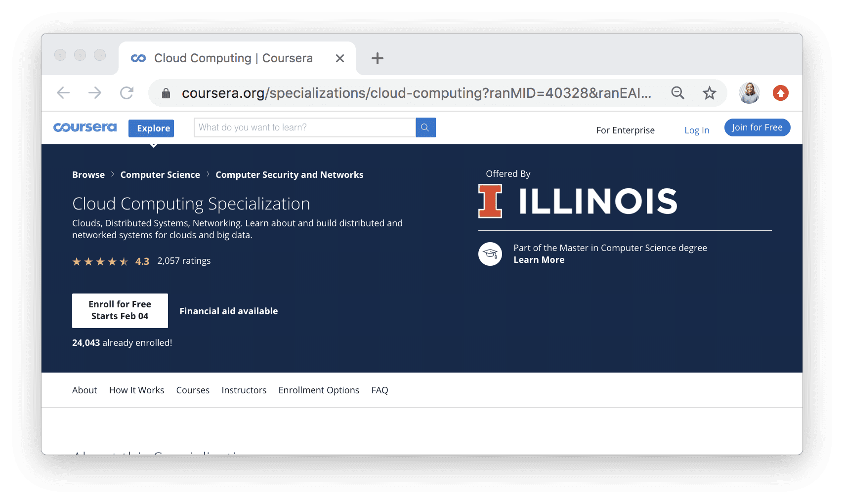
Task: Go to the Computer Science breadcrumb
Action: (x=160, y=175)
